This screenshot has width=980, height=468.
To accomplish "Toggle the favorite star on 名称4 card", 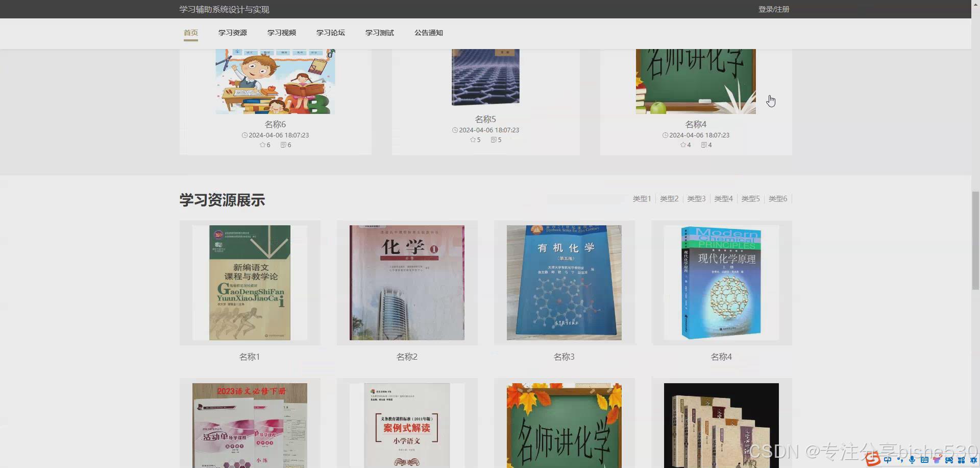I will coord(683,145).
